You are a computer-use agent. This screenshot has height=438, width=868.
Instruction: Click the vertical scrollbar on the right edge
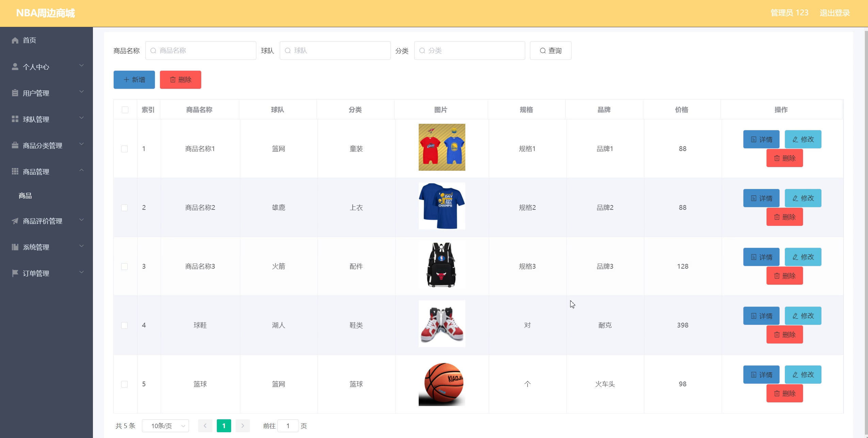click(866, 231)
